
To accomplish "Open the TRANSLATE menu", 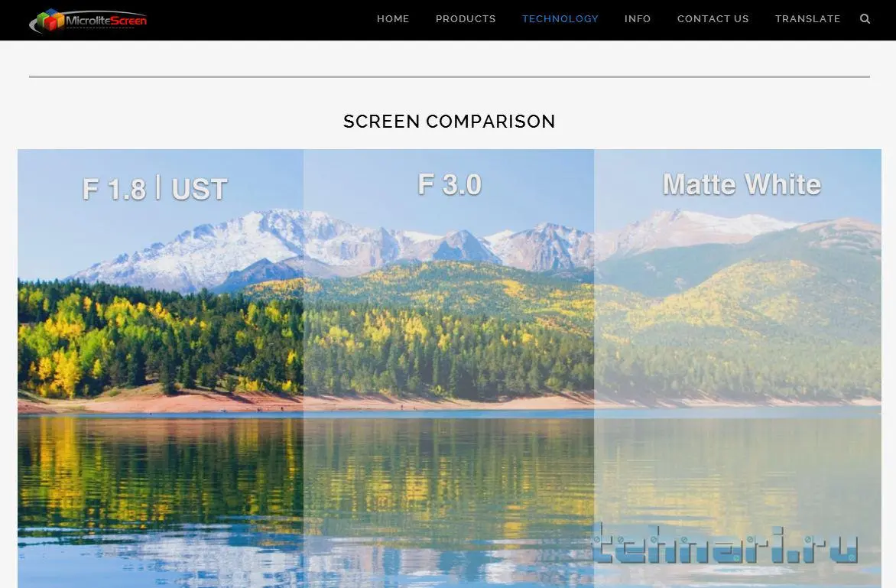I will (x=808, y=19).
